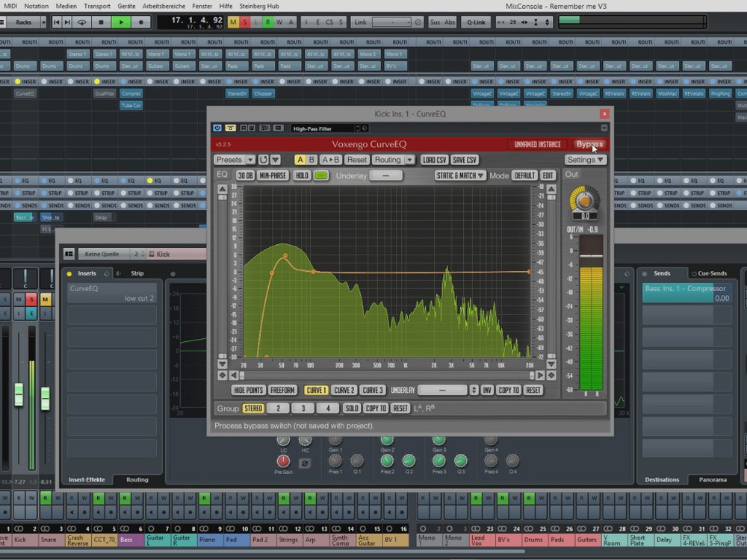Switch to the Routing tab at bottom

[137, 479]
